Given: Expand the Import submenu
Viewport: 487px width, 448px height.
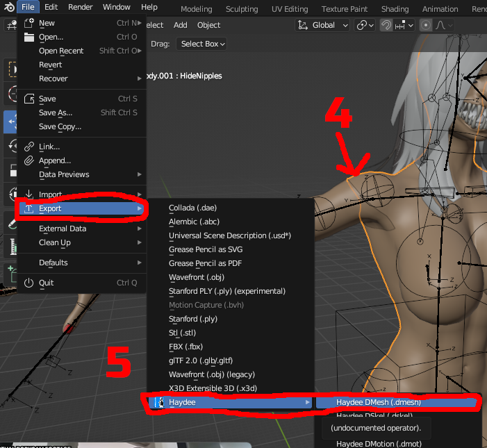Looking at the screenshot, I should (x=82, y=194).
